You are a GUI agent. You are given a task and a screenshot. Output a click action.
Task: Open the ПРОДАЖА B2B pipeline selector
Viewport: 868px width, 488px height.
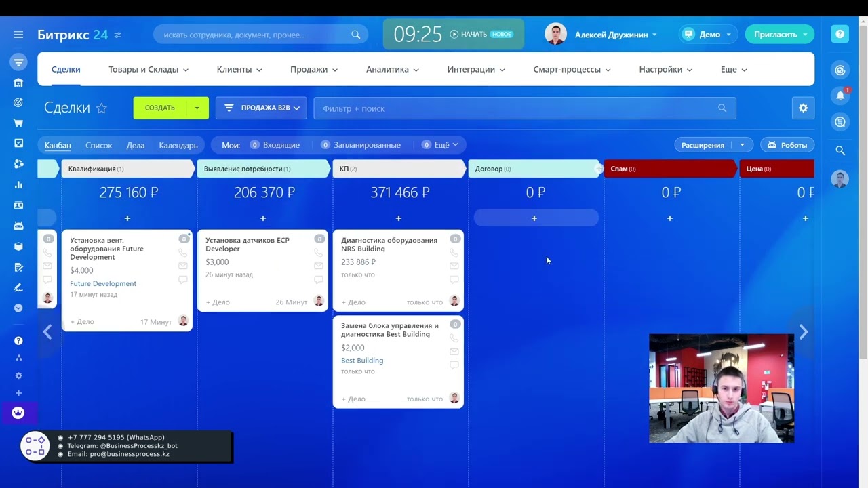pyautogui.click(x=261, y=108)
